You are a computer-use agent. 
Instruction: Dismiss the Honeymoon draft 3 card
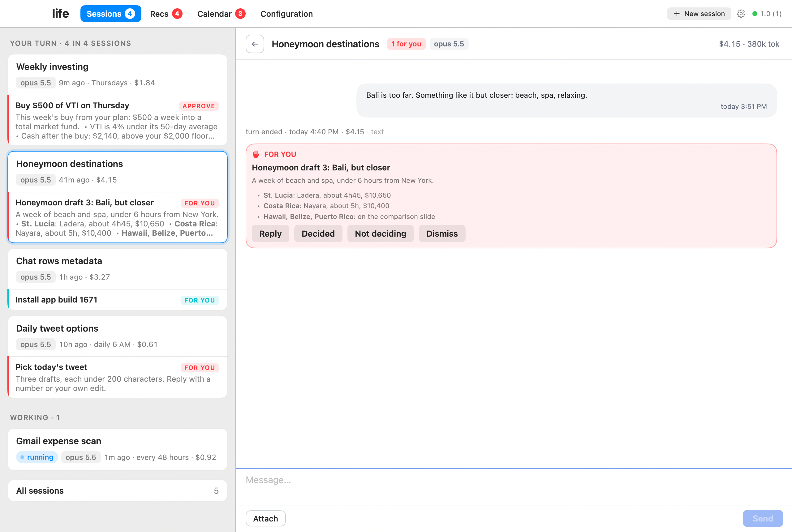click(442, 234)
